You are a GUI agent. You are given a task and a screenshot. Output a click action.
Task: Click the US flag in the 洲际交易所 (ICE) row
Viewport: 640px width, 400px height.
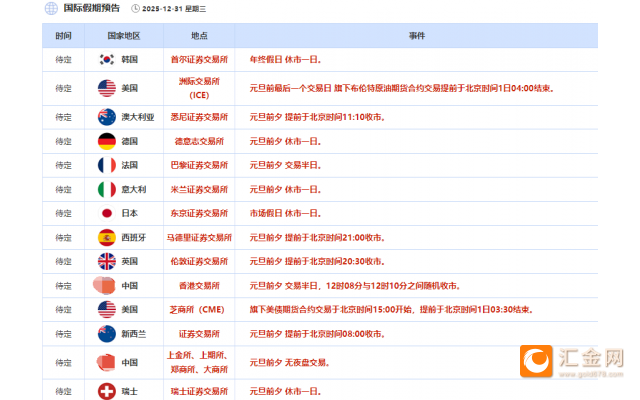pyautogui.click(x=107, y=88)
